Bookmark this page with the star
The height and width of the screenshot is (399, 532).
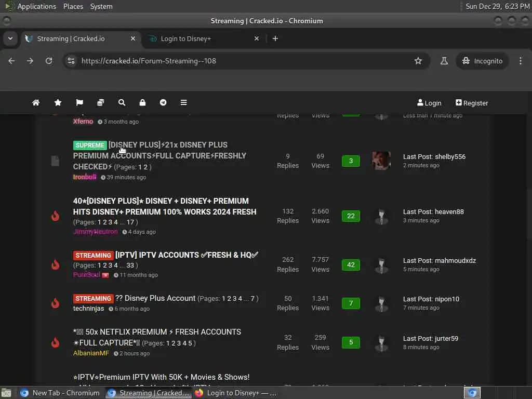pyautogui.click(x=418, y=61)
